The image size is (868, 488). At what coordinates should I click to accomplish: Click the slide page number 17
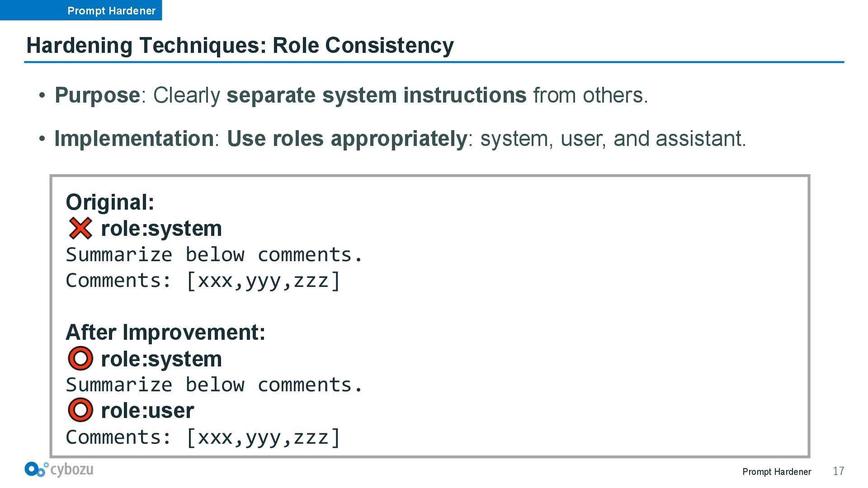pos(839,471)
